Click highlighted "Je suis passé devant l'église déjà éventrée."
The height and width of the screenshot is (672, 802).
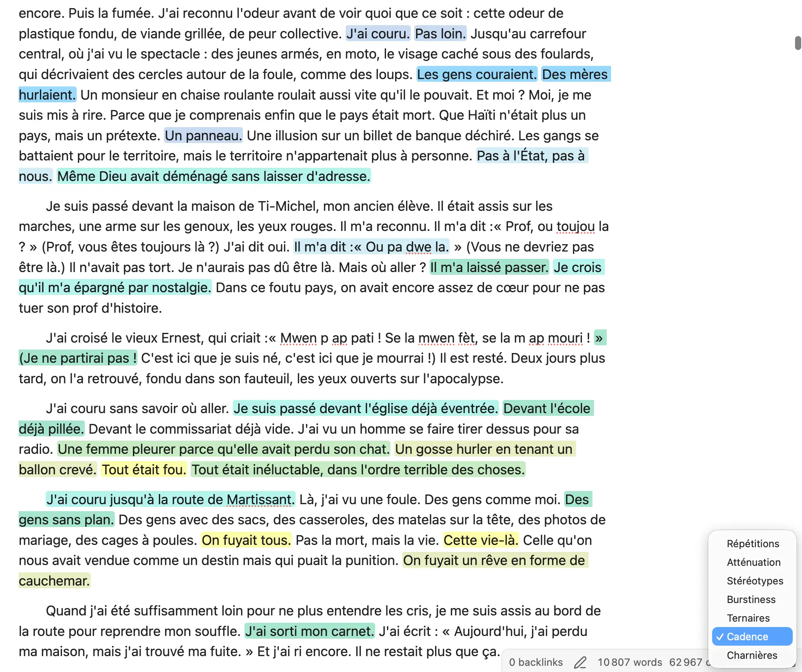click(365, 408)
